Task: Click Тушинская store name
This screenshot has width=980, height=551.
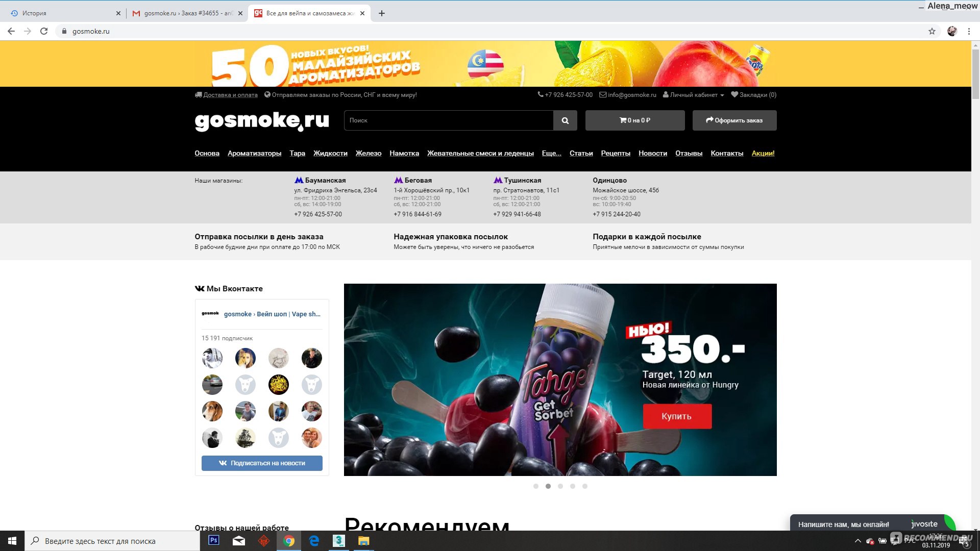Action: pyautogui.click(x=523, y=181)
